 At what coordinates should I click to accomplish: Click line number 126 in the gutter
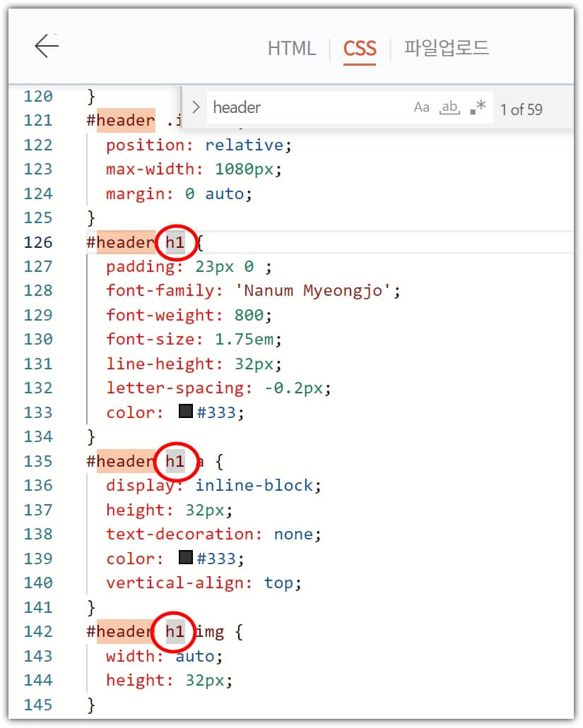pos(38,242)
